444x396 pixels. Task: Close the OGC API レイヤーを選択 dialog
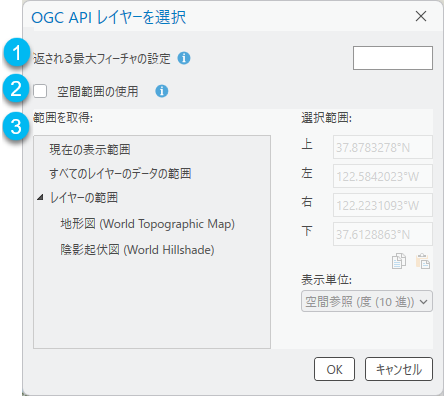[421, 16]
